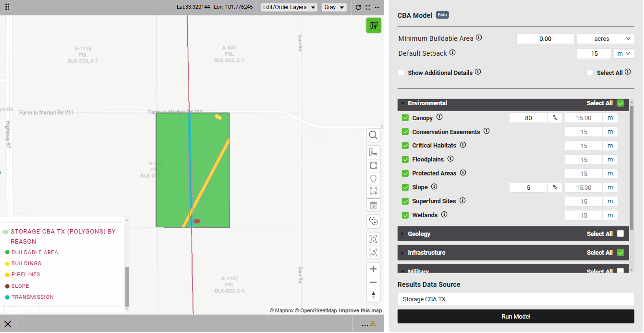Zoom out on the map
The image size is (644, 333).
point(373,282)
